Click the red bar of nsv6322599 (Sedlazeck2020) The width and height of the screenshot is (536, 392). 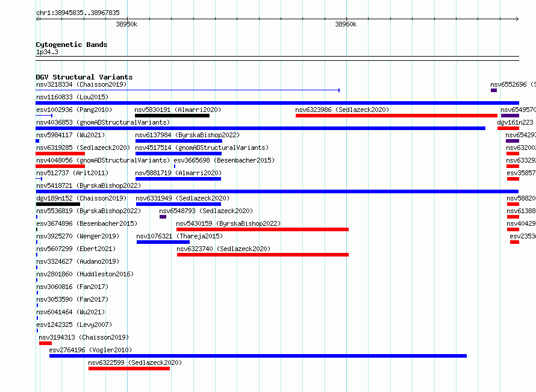coord(129,369)
